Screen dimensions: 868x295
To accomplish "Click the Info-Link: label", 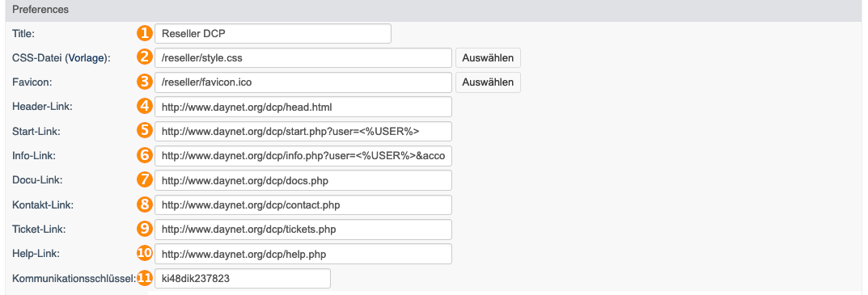I will [x=34, y=156].
